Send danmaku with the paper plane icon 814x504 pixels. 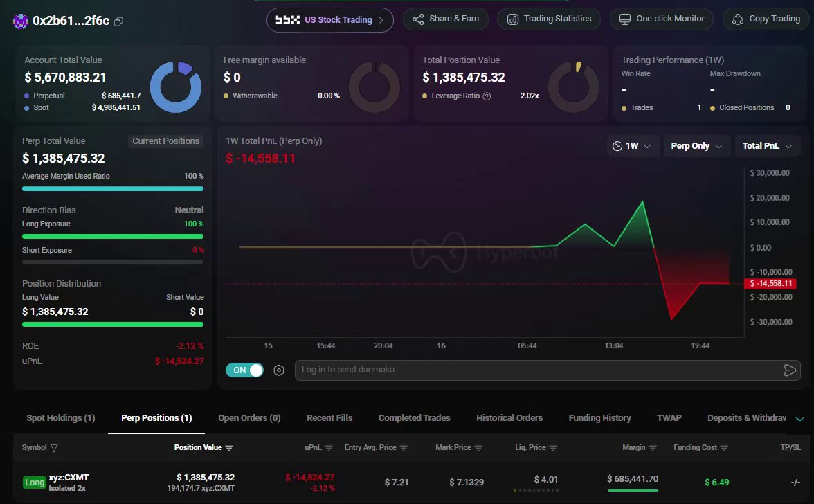click(x=790, y=370)
